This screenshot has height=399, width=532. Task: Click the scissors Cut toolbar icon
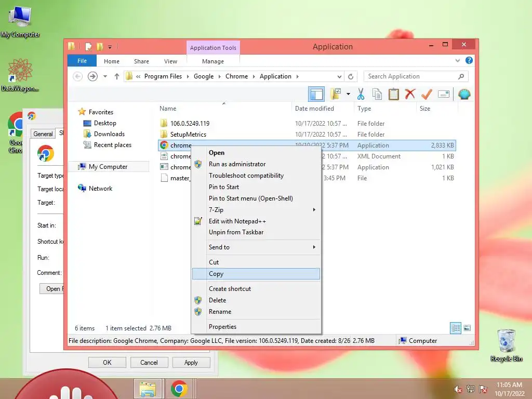click(361, 94)
